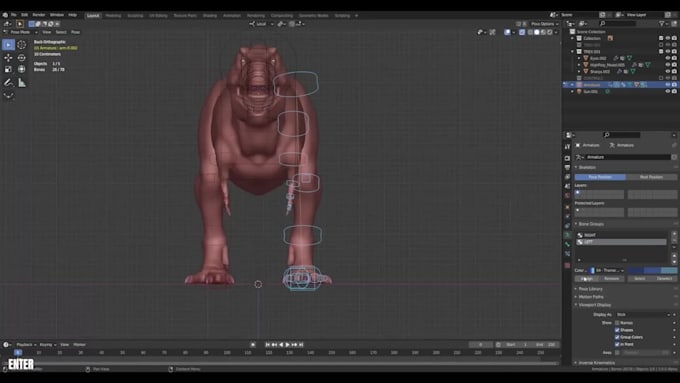
Task: Open the Edit menu
Action: [24, 15]
